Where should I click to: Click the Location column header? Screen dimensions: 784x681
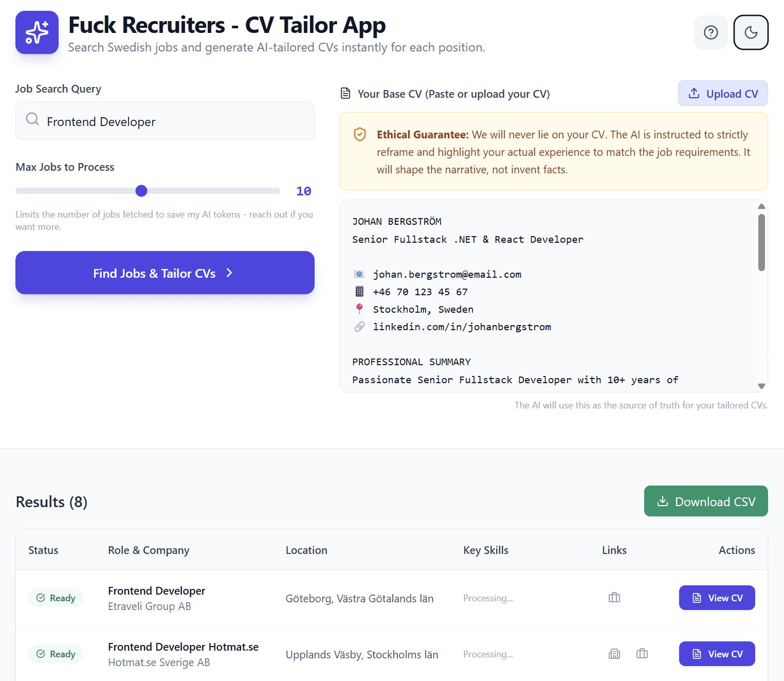click(306, 550)
